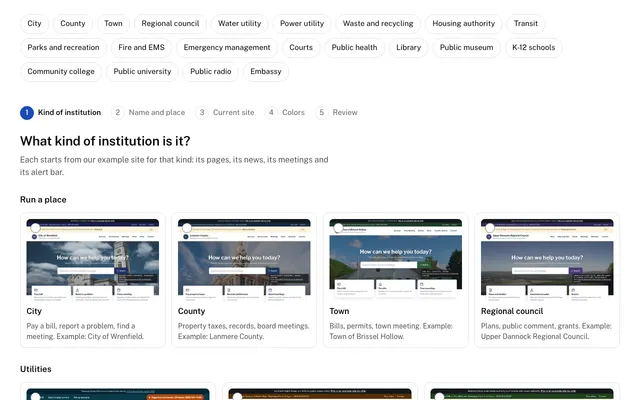640x400 pixels.
Task: Choose the Power utility chip
Action: pyautogui.click(x=302, y=24)
